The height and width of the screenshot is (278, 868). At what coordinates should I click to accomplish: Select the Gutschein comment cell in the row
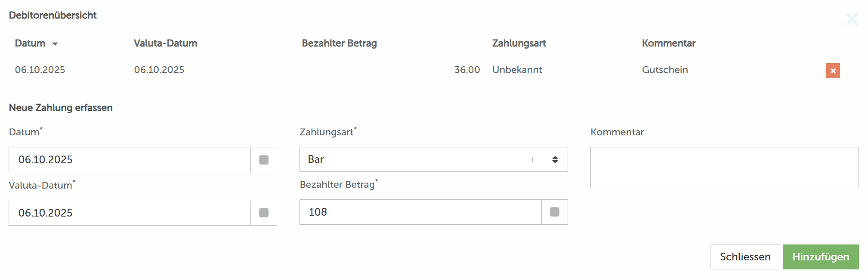click(x=665, y=70)
